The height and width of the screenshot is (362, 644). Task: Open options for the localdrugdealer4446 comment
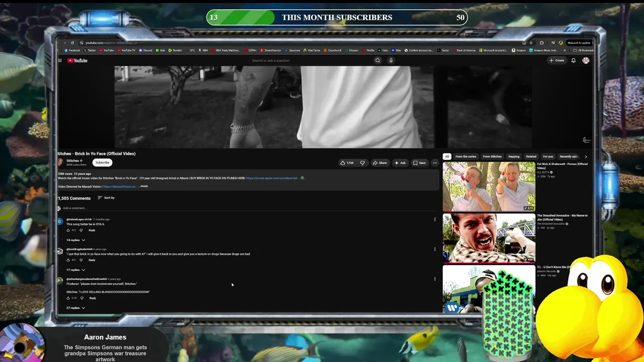[x=435, y=249]
